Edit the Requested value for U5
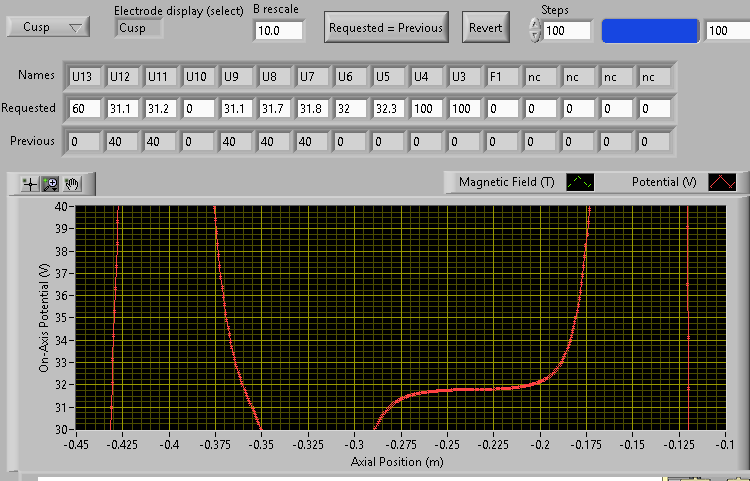The height and width of the screenshot is (481, 750). point(389,108)
